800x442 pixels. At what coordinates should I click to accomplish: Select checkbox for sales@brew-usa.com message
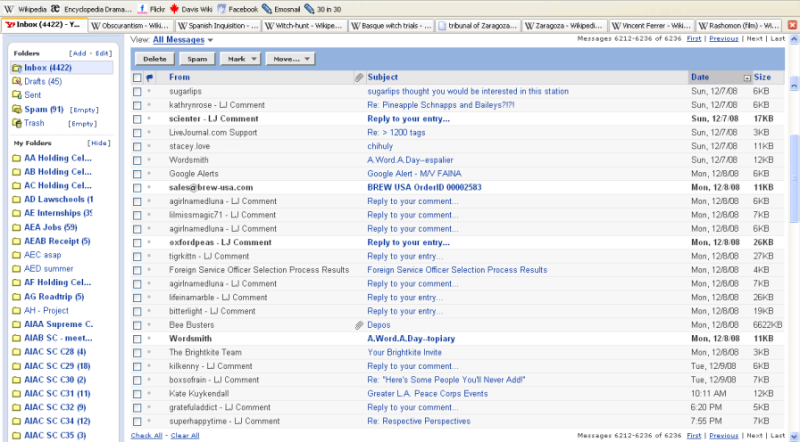click(137, 188)
